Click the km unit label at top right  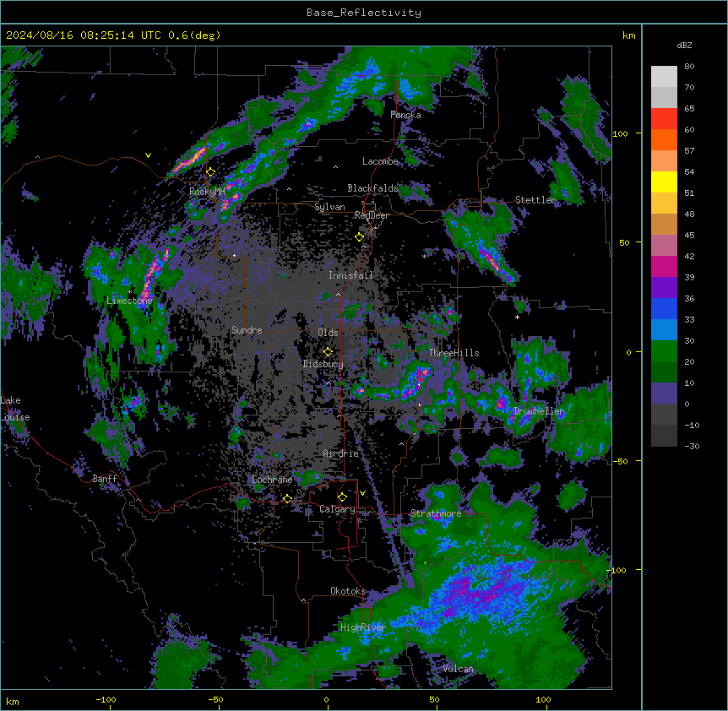pos(629,35)
